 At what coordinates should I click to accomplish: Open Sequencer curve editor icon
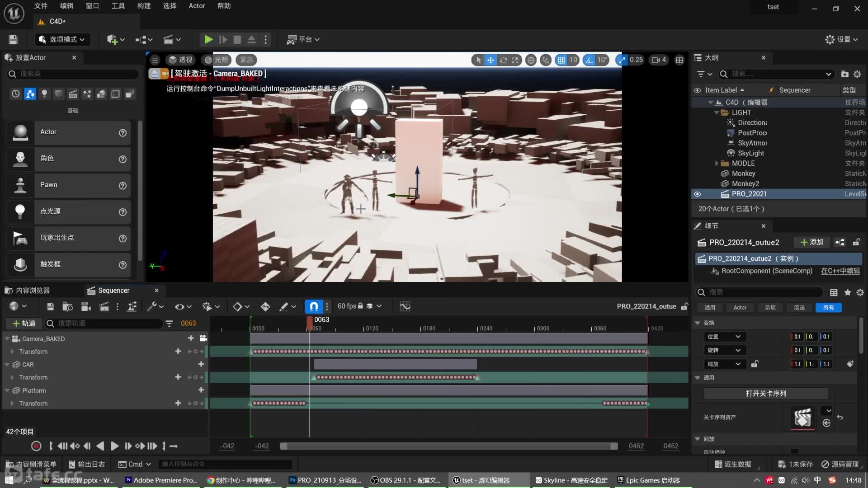coord(405,307)
